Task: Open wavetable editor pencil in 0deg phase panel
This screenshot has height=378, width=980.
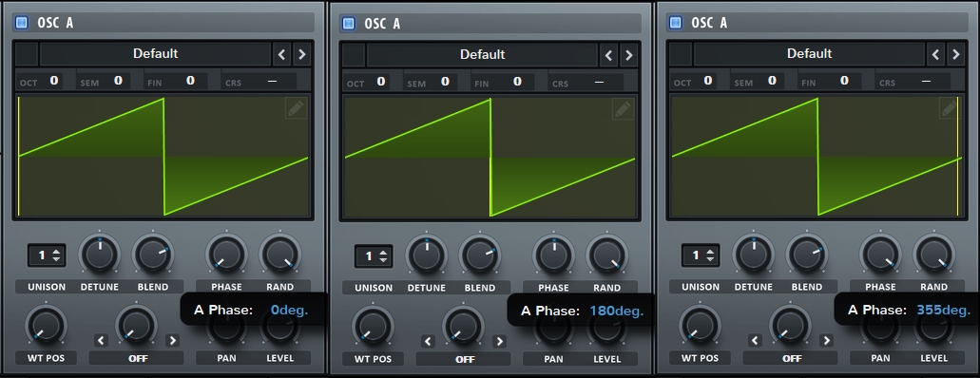Action: [x=297, y=108]
